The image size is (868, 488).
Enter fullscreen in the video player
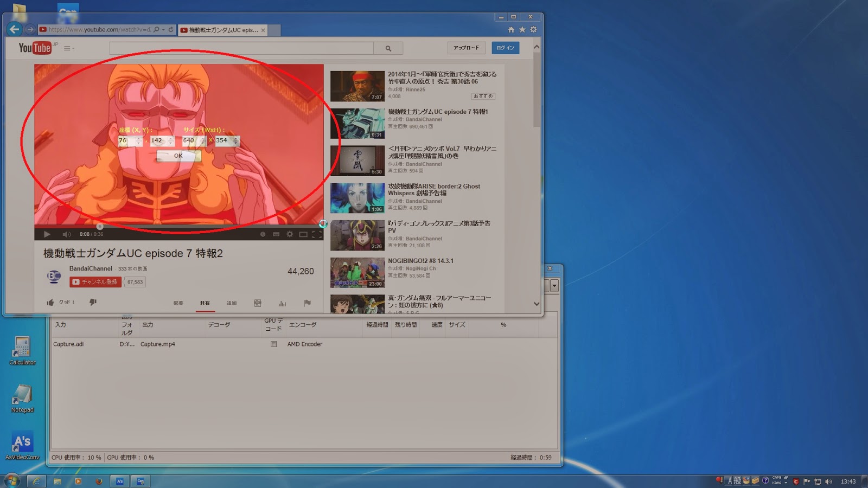coord(317,234)
